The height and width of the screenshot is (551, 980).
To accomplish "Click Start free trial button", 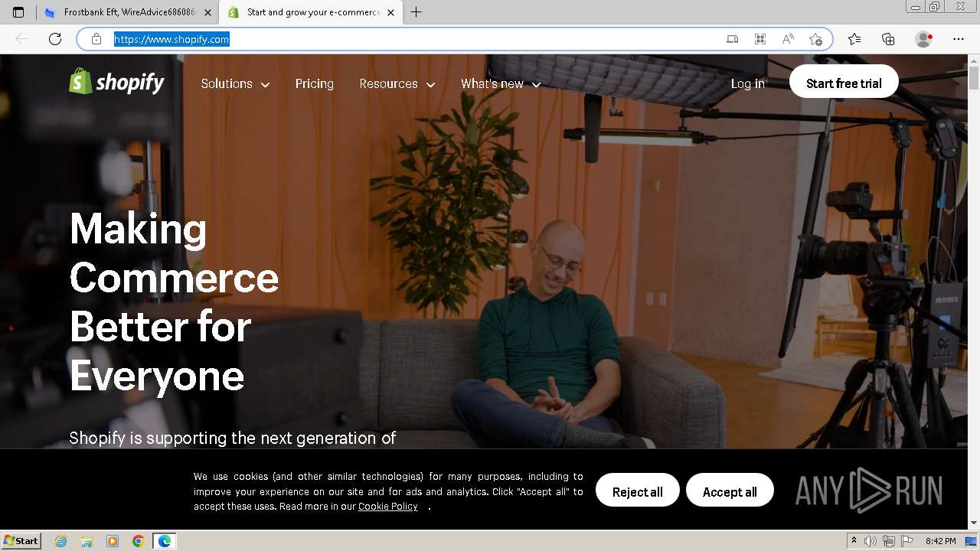I will [844, 81].
